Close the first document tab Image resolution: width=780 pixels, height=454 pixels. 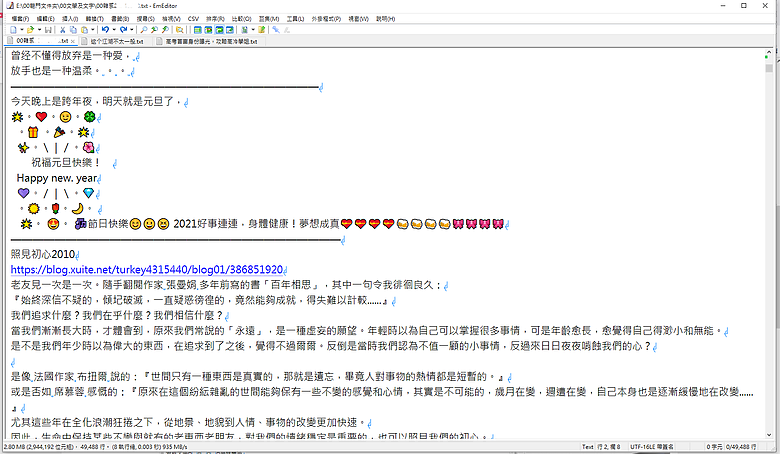click(x=73, y=41)
